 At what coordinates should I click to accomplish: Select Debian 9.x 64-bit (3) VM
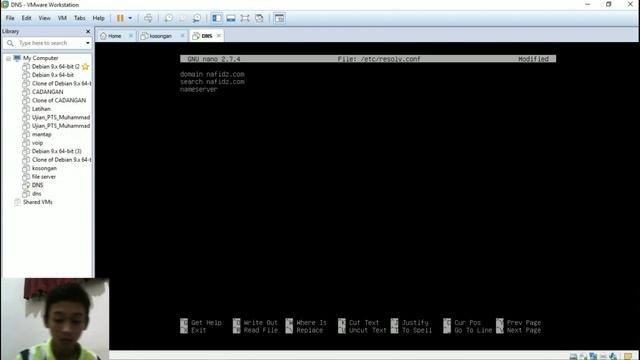coord(56,151)
